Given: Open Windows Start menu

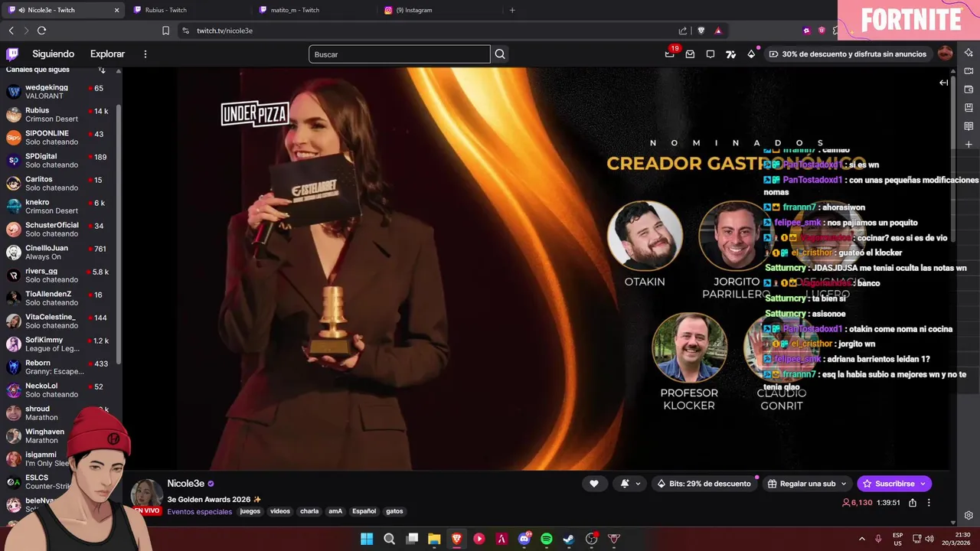Looking at the screenshot, I should [367, 539].
